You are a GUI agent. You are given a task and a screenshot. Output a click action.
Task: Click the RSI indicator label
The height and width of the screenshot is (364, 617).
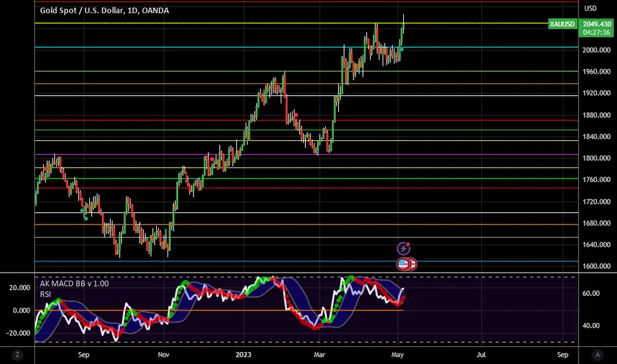(x=45, y=295)
